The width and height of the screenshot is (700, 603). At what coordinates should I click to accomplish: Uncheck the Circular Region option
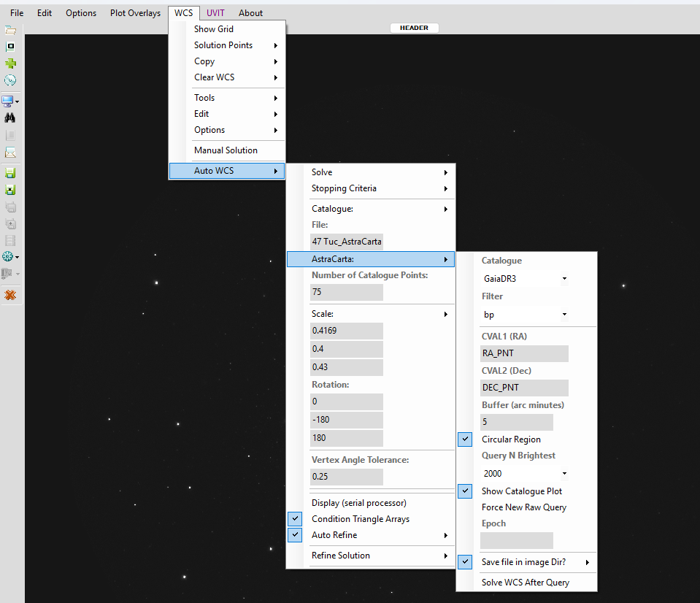pos(465,439)
